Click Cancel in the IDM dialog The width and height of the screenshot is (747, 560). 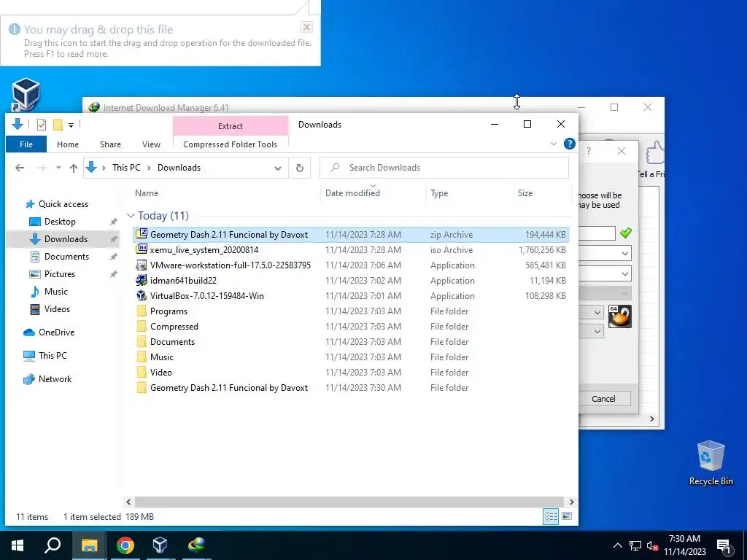pos(604,399)
